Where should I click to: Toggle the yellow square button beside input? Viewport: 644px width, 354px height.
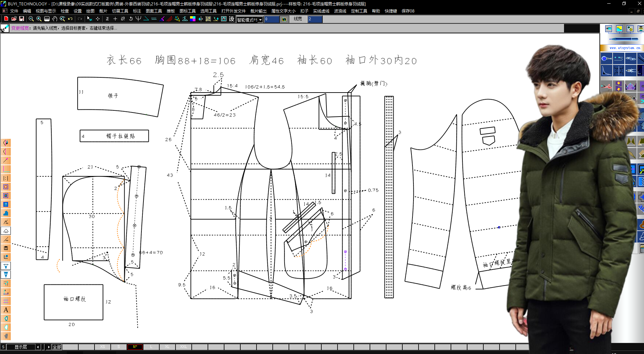(284, 19)
